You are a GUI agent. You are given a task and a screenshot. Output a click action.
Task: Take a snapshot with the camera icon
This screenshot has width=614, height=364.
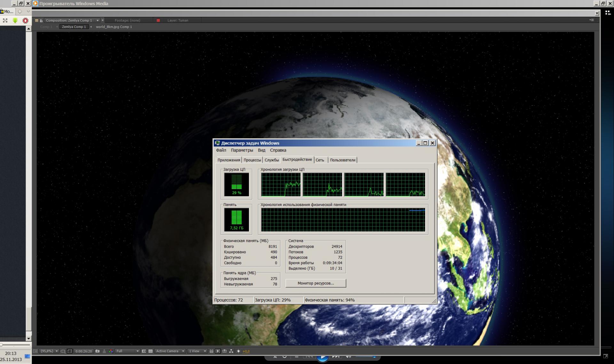[x=98, y=351]
